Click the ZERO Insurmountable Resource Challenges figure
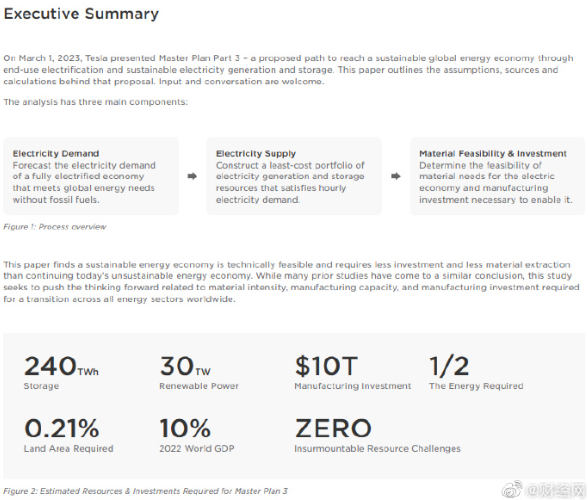 pos(377,435)
